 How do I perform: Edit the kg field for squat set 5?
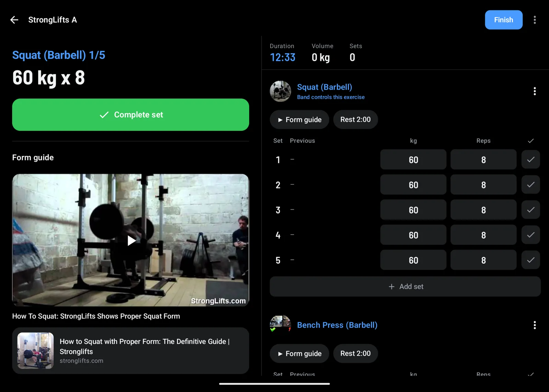point(413,260)
